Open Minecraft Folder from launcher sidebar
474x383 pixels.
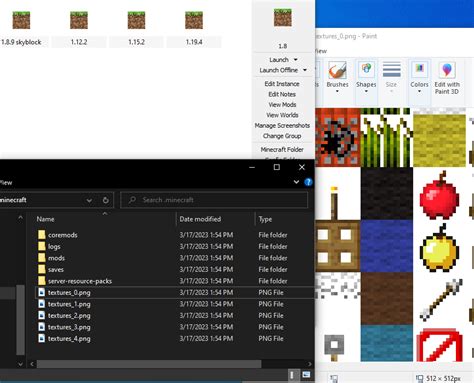coord(282,149)
